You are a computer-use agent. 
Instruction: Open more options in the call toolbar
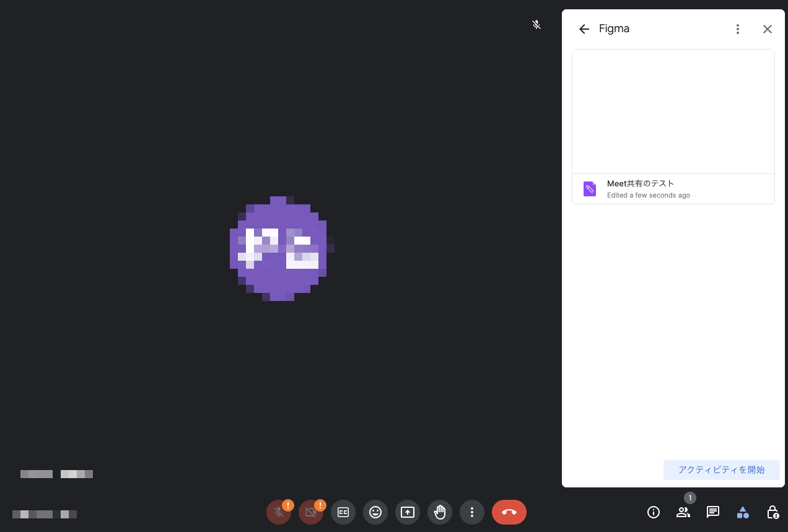coord(472,512)
